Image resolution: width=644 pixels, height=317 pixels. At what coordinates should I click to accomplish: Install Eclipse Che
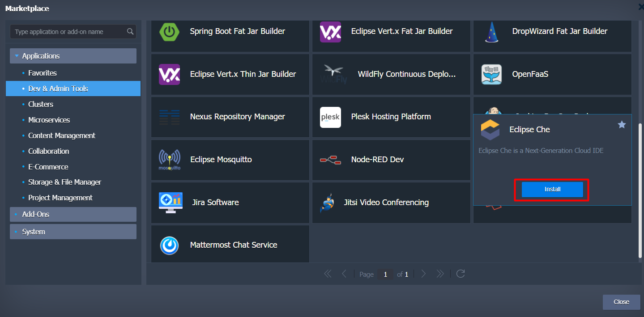[x=552, y=190]
